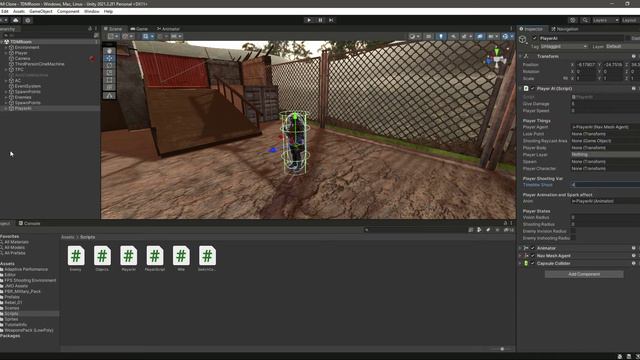This screenshot has width=640, height=360.
Task: Select the Transform tool in Scene toolbar
Action: pos(109,87)
